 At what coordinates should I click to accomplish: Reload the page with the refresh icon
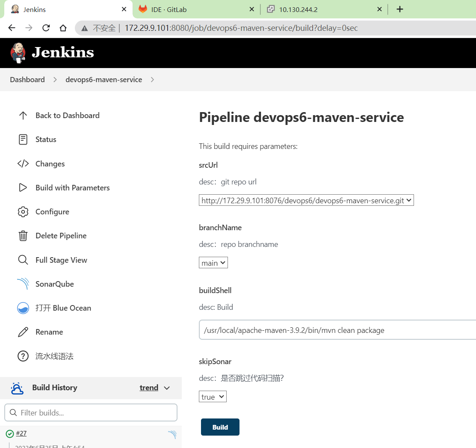coord(46,28)
